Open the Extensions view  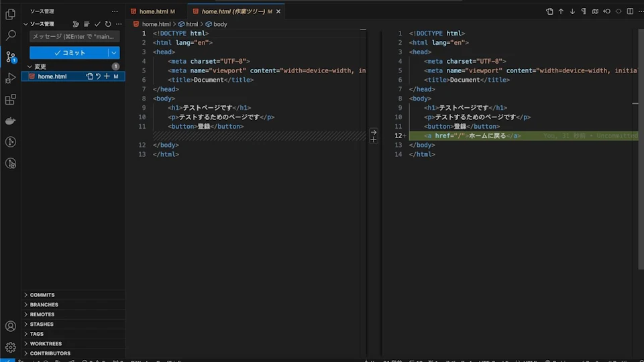point(11,99)
